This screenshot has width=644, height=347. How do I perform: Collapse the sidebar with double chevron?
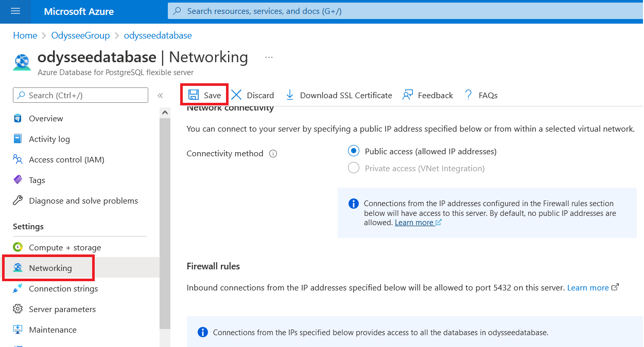coord(160,96)
